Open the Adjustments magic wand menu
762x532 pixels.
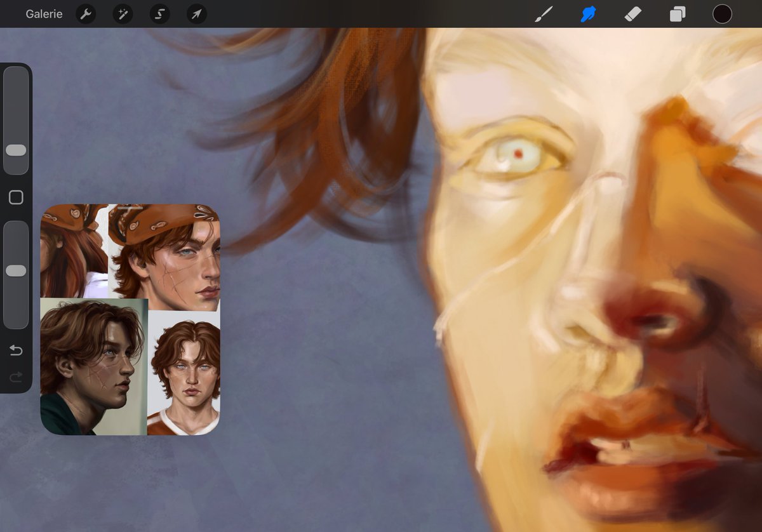point(123,14)
